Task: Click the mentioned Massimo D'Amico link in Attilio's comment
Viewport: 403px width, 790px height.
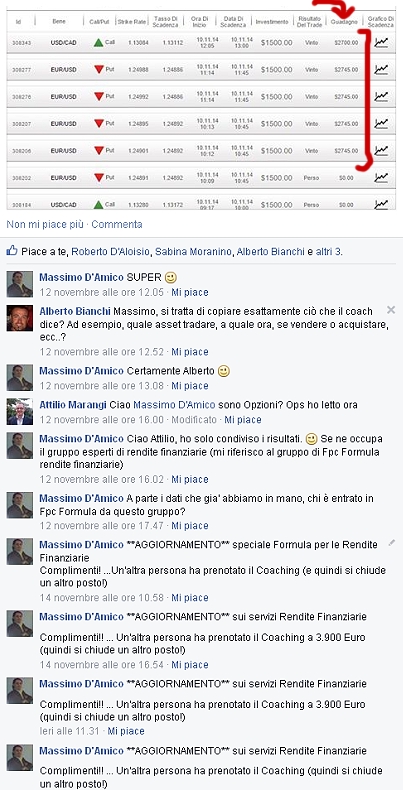Action: point(174,405)
